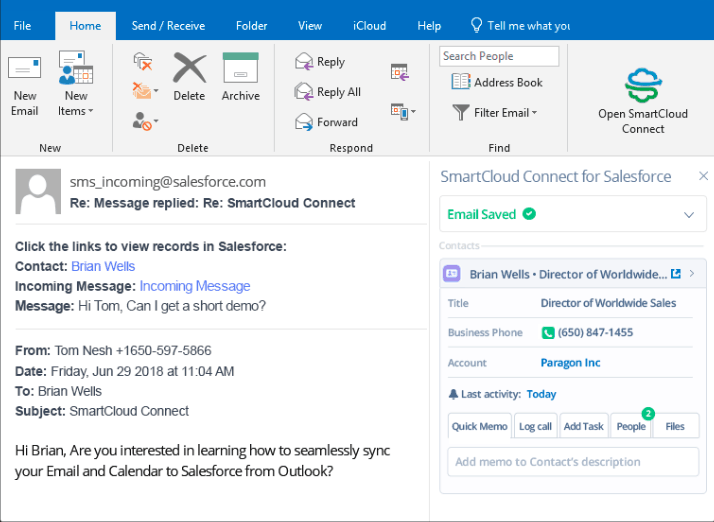Click in the Search People field
This screenshot has height=522, width=714.
pos(499,56)
